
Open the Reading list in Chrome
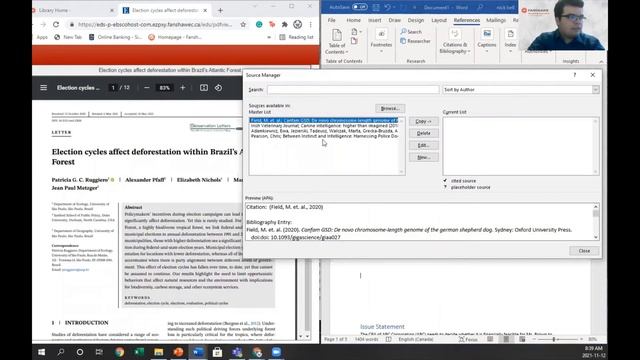pyautogui.click(x=297, y=37)
